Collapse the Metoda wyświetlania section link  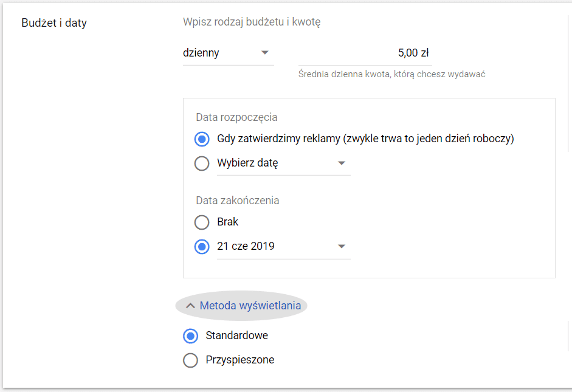250,306
